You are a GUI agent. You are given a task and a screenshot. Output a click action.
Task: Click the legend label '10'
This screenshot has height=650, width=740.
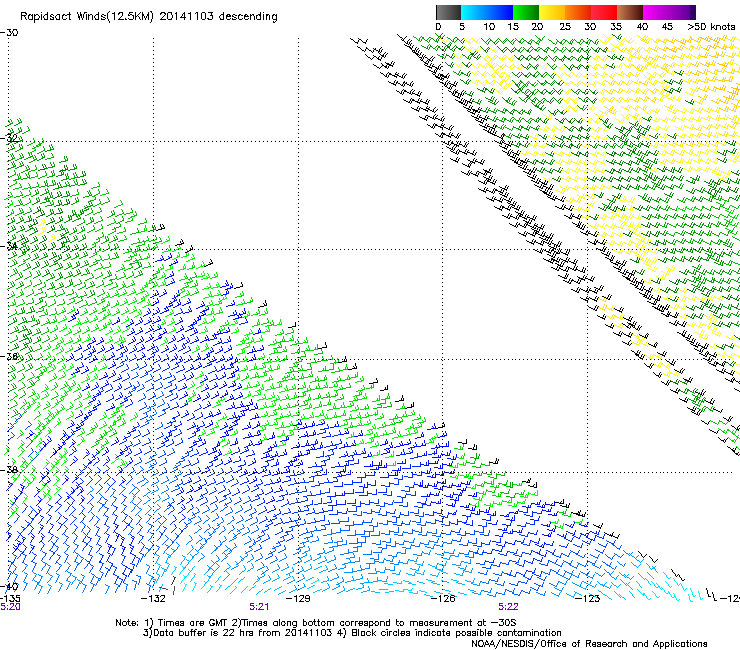489,27
